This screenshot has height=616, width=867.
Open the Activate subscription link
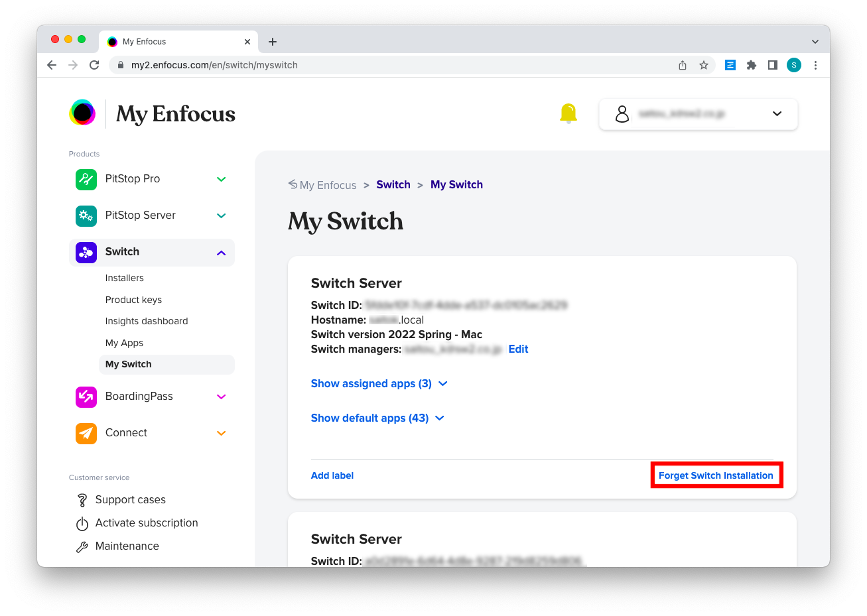[x=147, y=523]
